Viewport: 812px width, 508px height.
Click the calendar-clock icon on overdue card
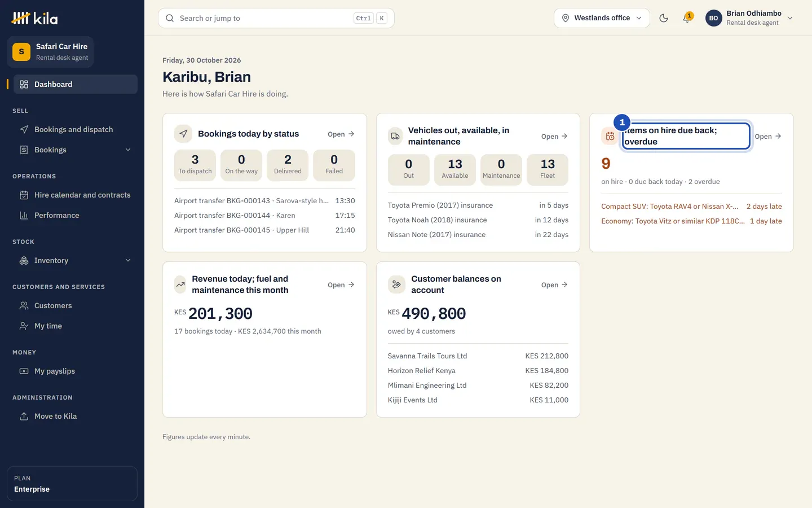(610, 136)
